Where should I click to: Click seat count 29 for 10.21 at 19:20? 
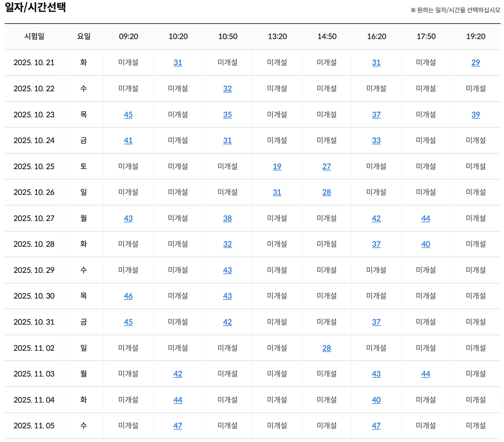(476, 62)
